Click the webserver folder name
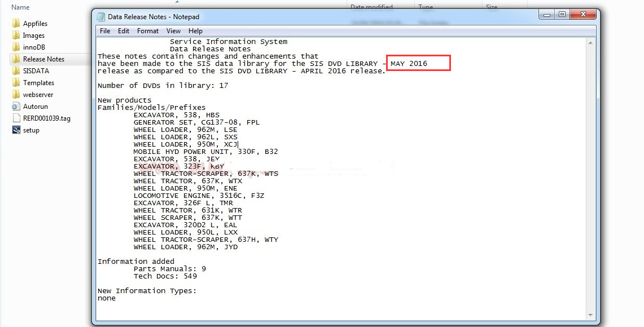 pyautogui.click(x=38, y=95)
